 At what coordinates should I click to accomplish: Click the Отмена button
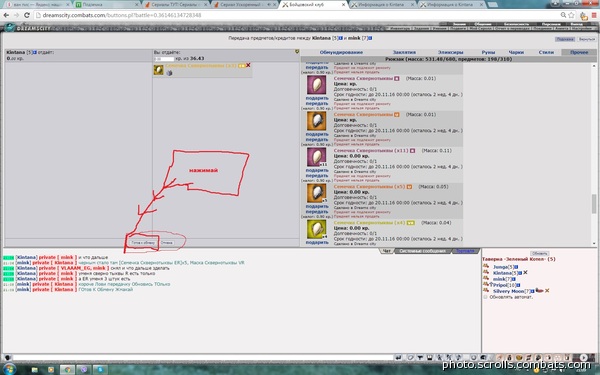tap(166, 243)
